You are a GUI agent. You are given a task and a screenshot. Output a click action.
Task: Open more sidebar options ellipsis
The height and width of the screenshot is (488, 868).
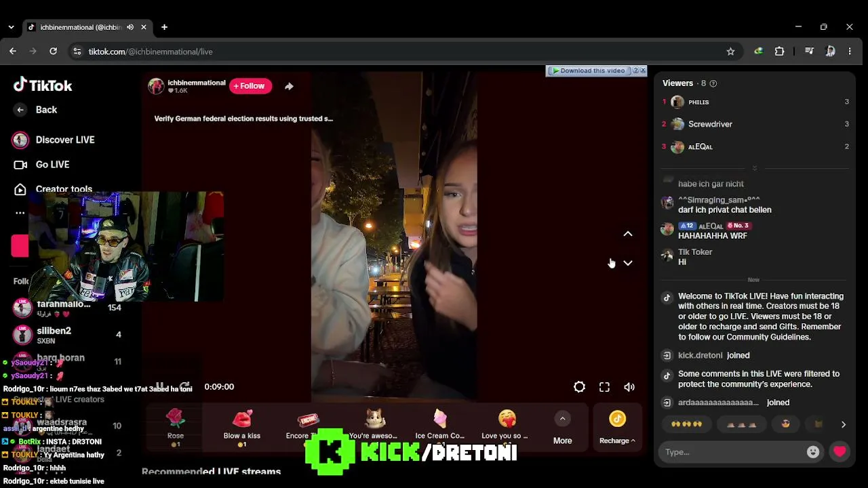pyautogui.click(x=20, y=213)
